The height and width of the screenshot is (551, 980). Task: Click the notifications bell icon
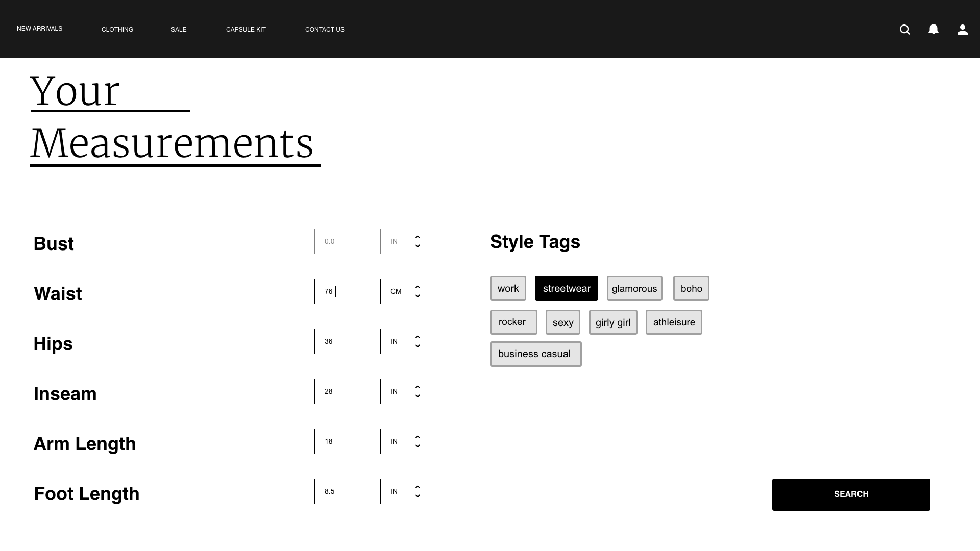(x=933, y=30)
